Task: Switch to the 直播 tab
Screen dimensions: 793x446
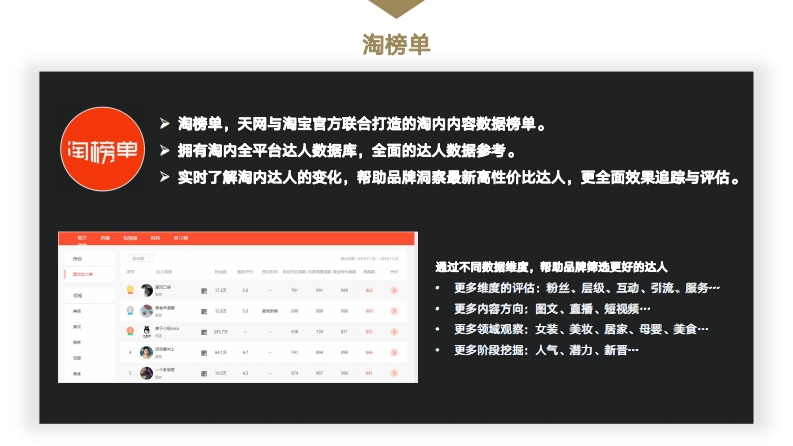Action: [x=105, y=238]
